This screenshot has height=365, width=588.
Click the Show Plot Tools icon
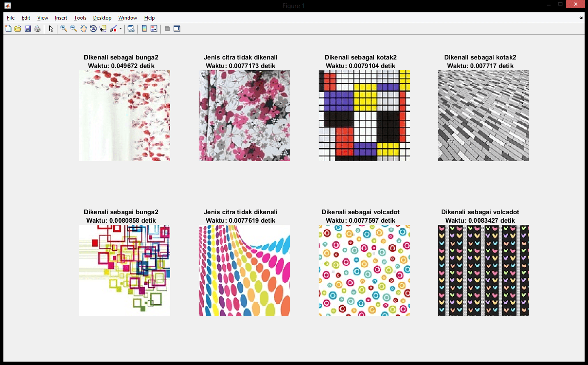[177, 29]
